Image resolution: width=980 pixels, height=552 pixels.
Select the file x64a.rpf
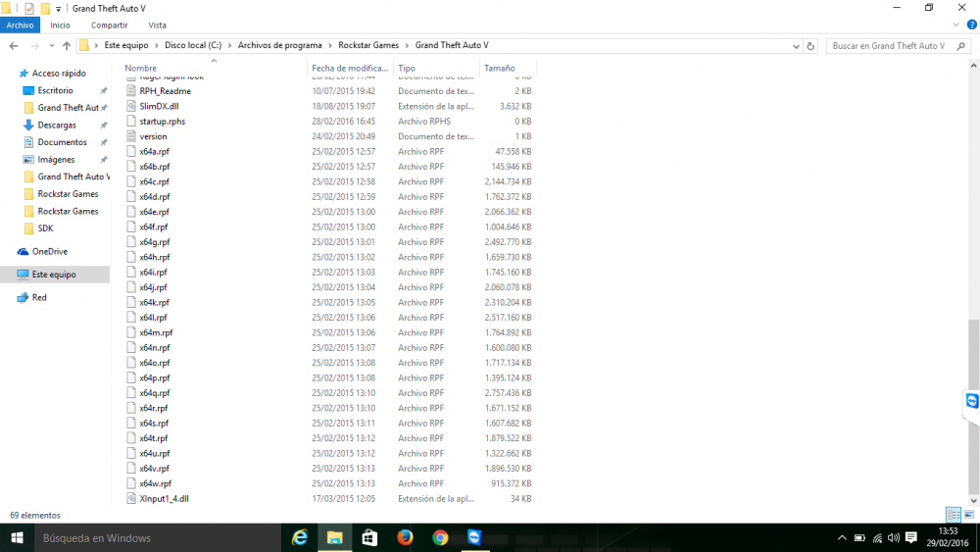point(155,151)
